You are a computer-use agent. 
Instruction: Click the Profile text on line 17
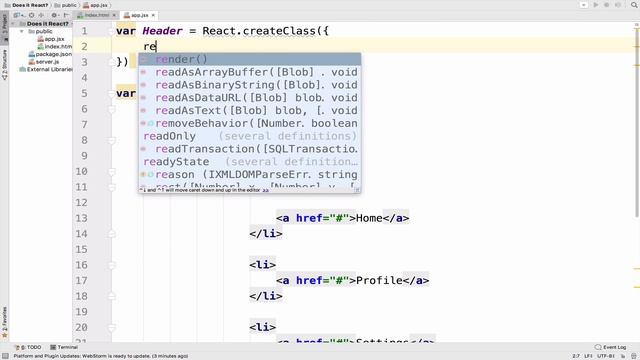pyautogui.click(x=379, y=280)
